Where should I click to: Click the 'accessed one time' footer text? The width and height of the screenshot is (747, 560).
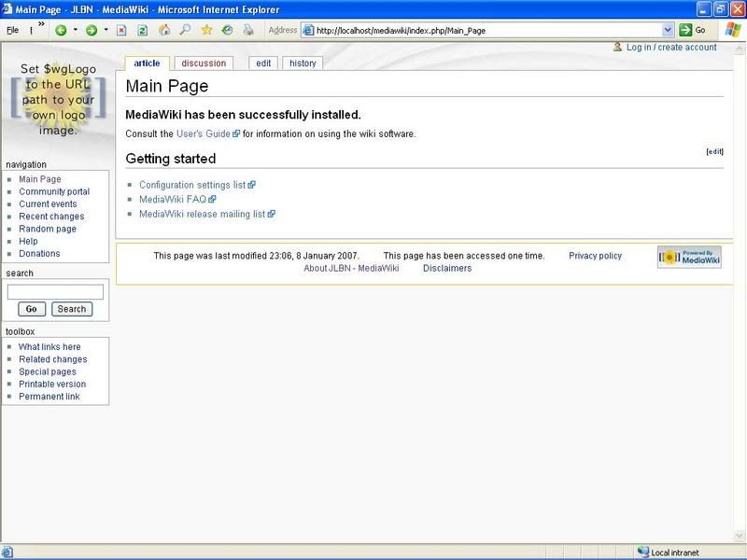pos(464,256)
